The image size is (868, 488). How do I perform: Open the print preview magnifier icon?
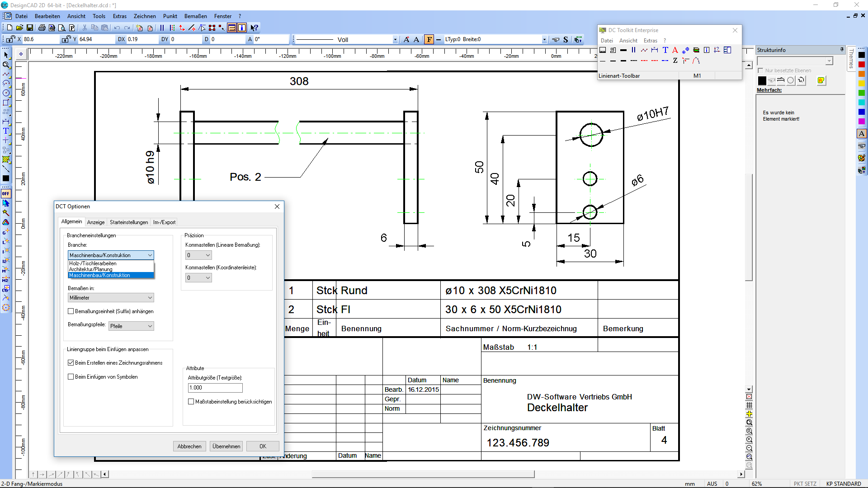click(62, 28)
